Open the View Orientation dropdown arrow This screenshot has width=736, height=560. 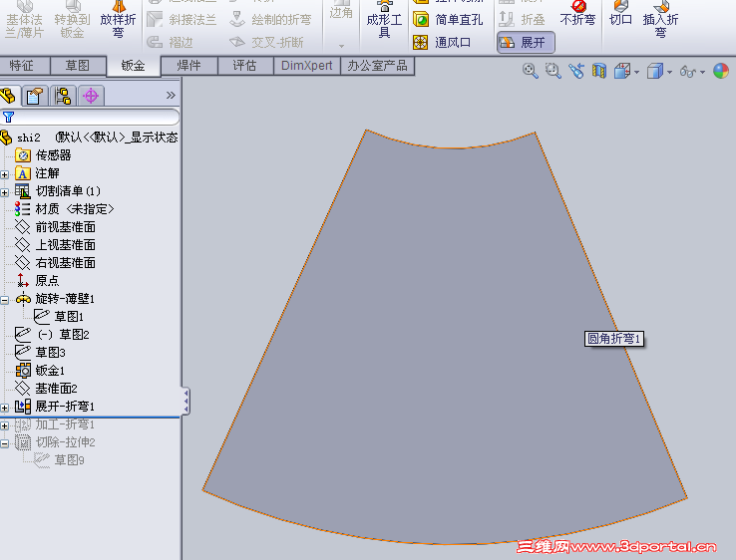point(636,72)
